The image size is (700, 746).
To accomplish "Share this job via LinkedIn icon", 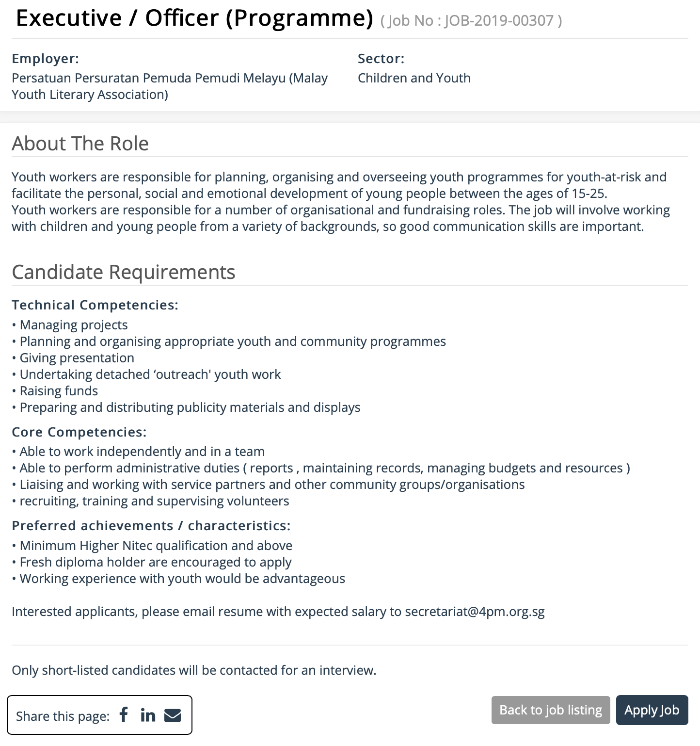I will (x=148, y=714).
